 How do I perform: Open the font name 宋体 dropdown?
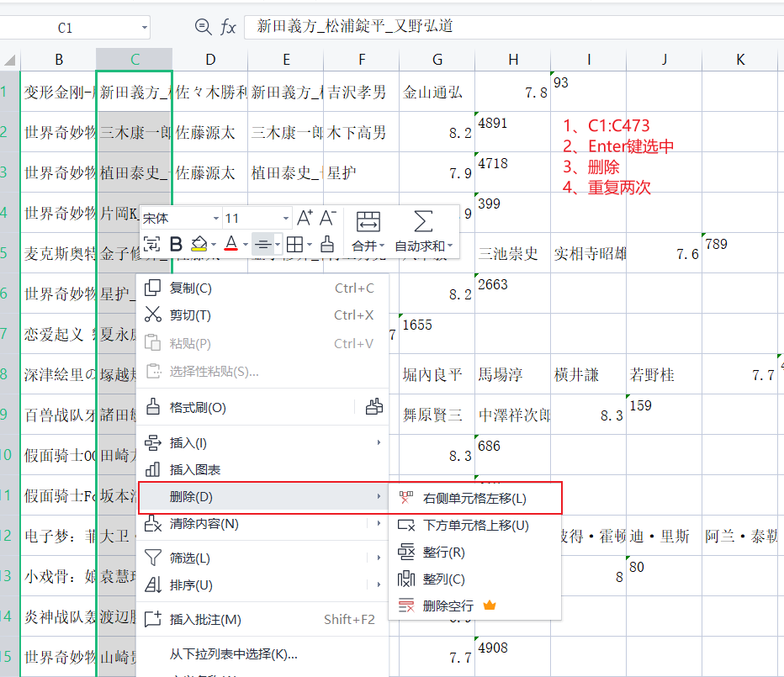215,219
